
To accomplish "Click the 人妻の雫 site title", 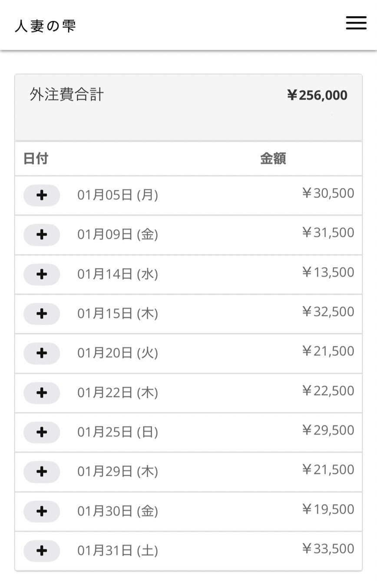I will [46, 26].
